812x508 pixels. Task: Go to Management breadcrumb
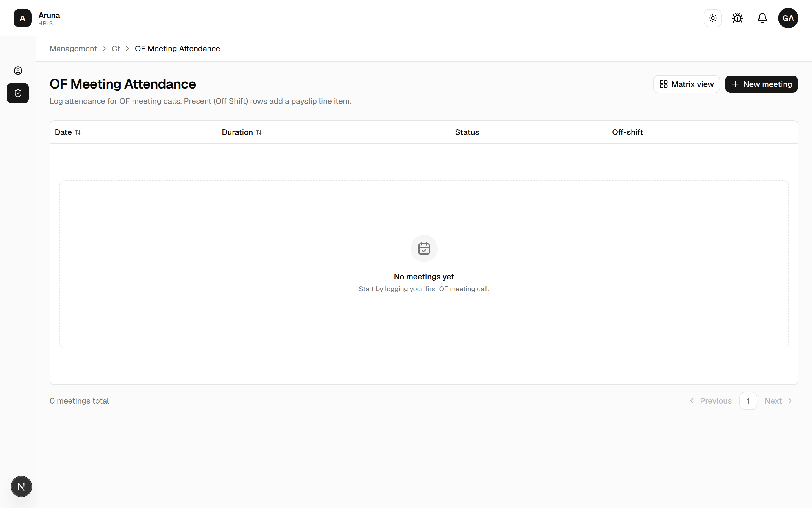pos(73,49)
